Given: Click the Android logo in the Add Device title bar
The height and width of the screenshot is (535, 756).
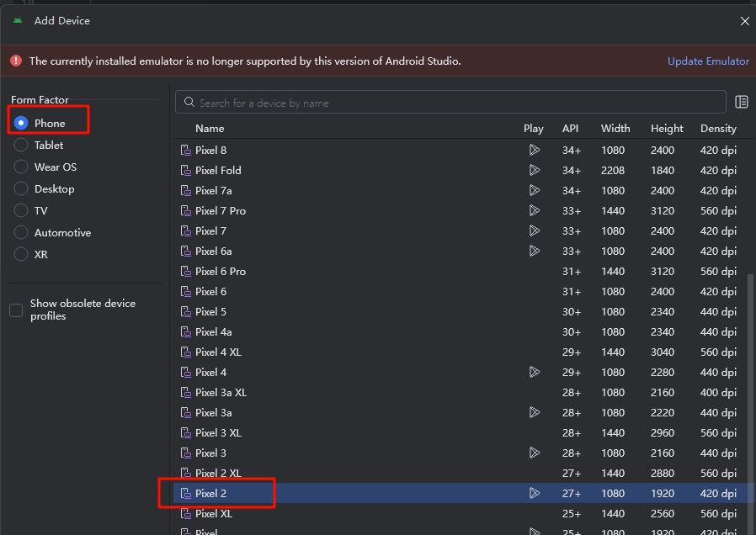Looking at the screenshot, I should point(18,21).
